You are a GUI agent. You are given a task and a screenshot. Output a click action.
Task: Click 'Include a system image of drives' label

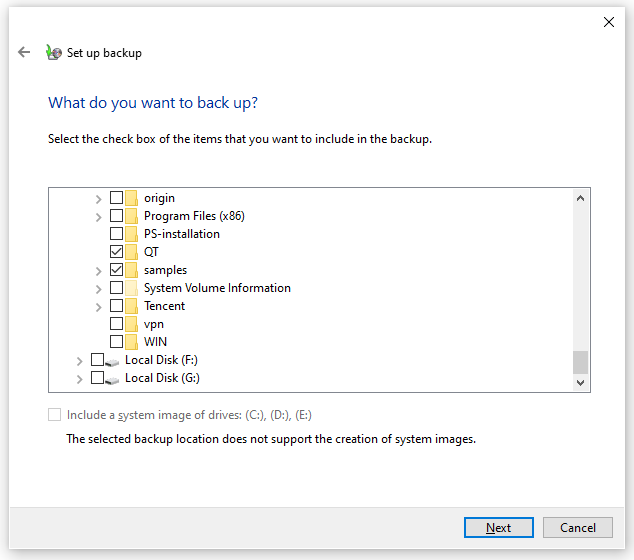189,415
